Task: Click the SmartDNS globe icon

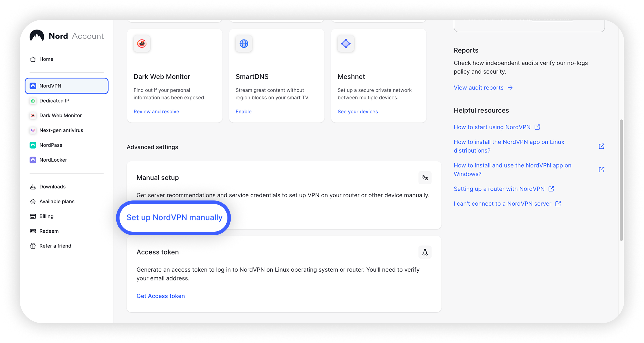Action: tap(244, 43)
